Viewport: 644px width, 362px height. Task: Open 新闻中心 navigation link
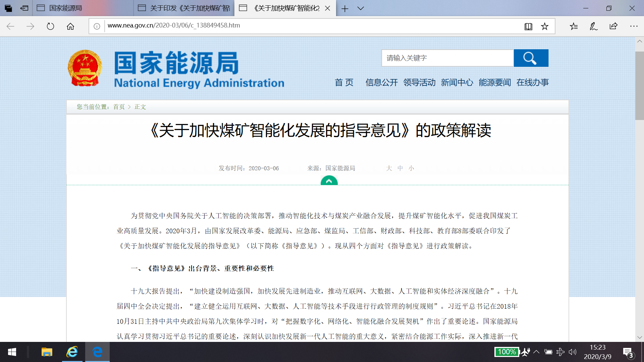point(457,82)
